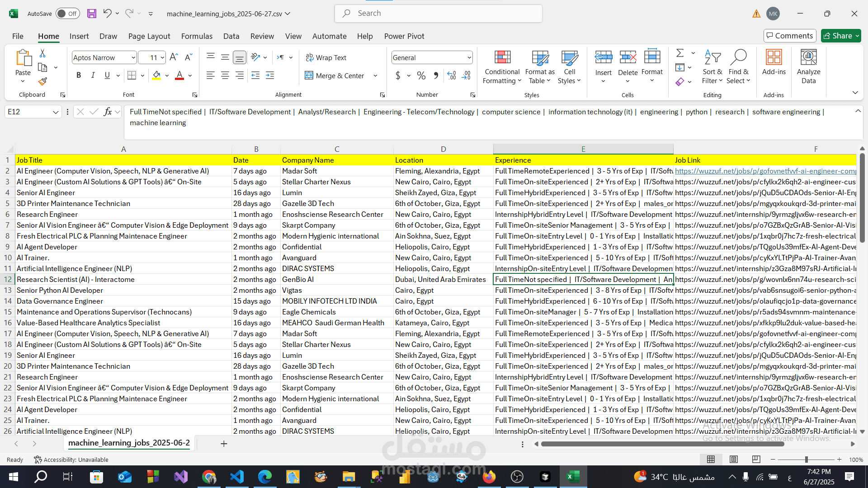Open the font size dropdown

162,57
